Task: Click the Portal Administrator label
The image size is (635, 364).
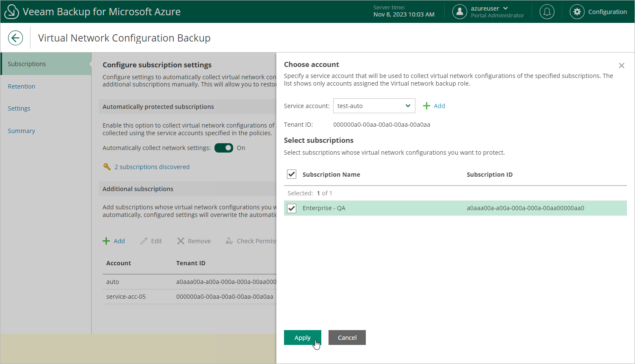Action: pos(497,16)
